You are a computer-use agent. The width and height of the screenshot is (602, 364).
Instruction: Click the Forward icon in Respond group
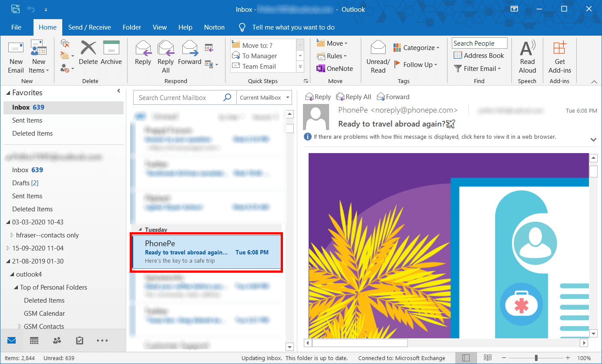[x=189, y=53]
